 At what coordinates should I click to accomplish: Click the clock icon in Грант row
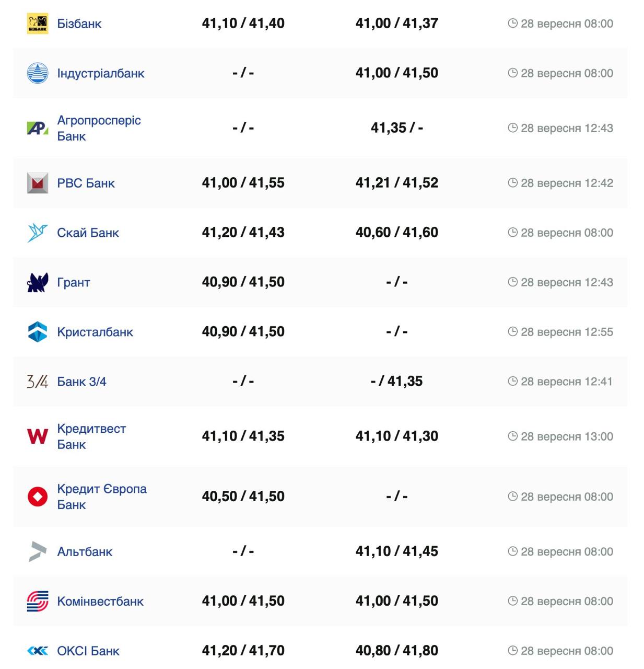click(513, 282)
